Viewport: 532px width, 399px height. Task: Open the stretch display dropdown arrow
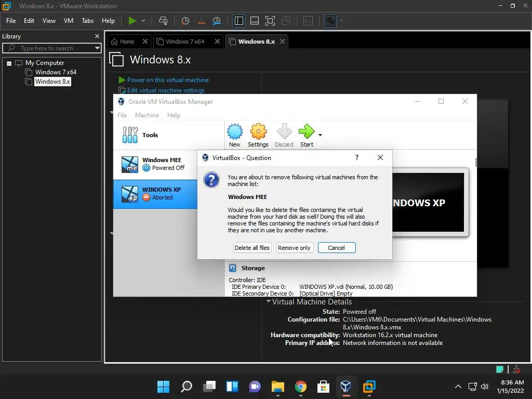pyautogui.click(x=341, y=21)
